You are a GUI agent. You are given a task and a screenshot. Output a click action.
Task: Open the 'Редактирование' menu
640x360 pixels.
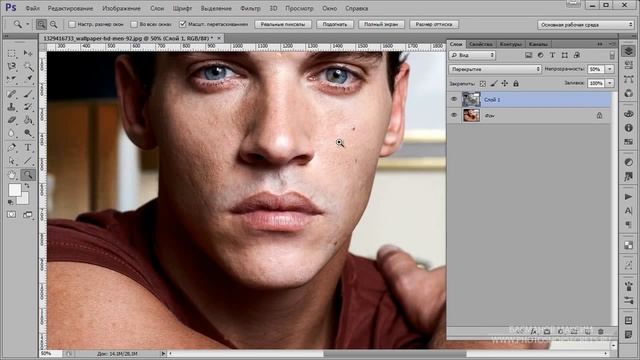pos(70,8)
